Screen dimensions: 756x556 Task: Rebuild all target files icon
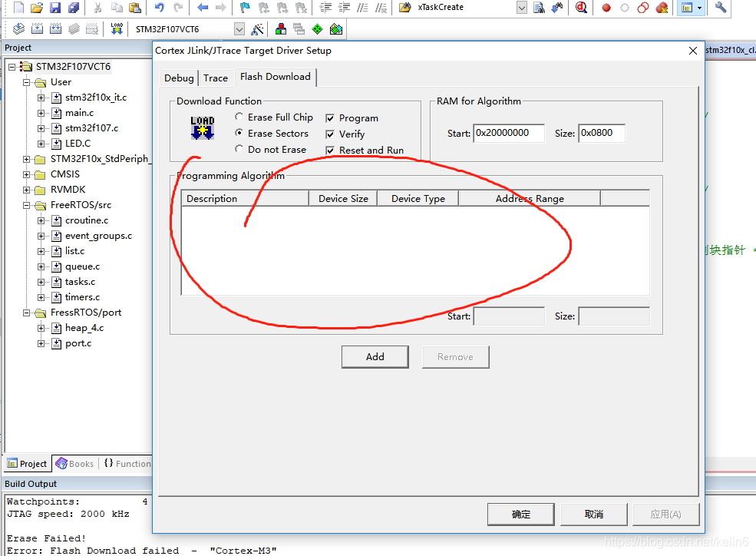(55, 29)
